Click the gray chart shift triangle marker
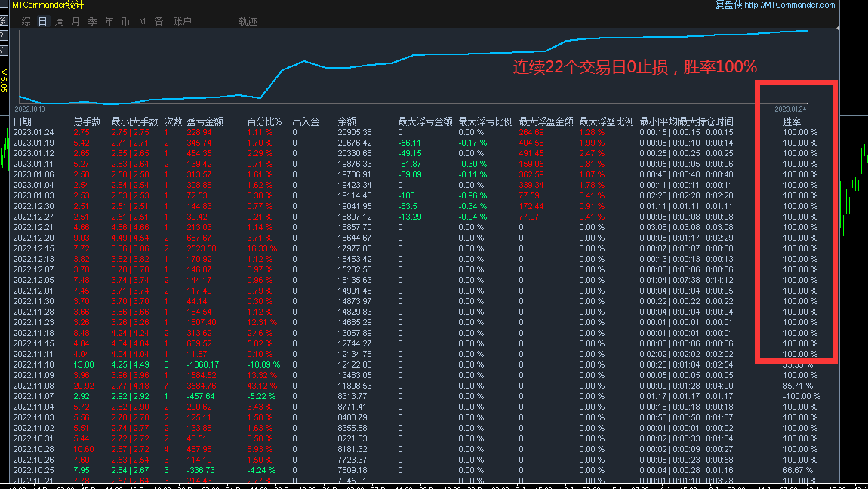 click(x=838, y=28)
